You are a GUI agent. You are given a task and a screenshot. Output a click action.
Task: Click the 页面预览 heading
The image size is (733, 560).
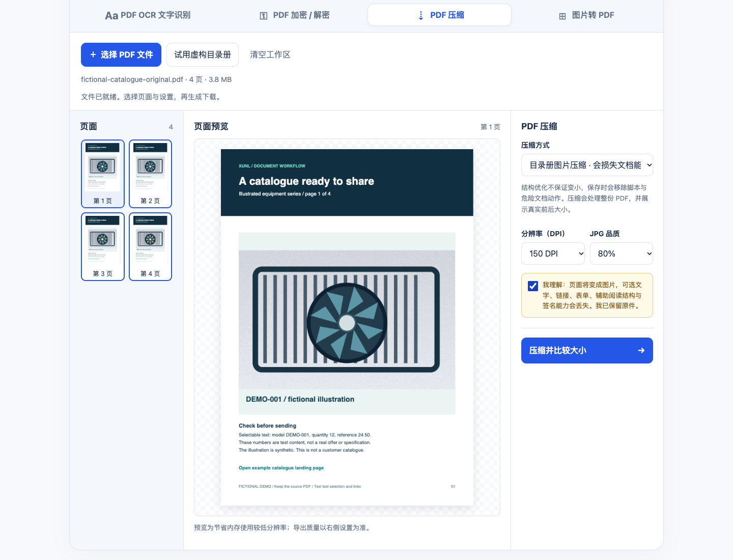pyautogui.click(x=211, y=126)
